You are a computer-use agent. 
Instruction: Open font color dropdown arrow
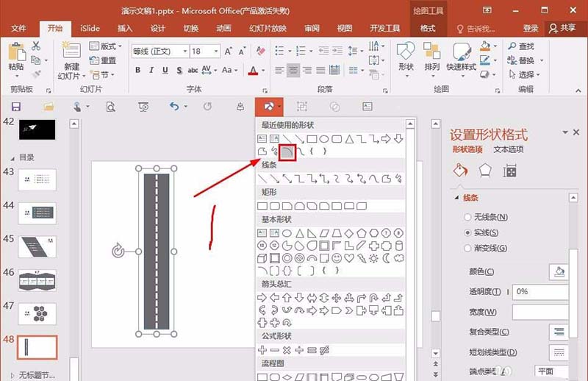(x=263, y=70)
